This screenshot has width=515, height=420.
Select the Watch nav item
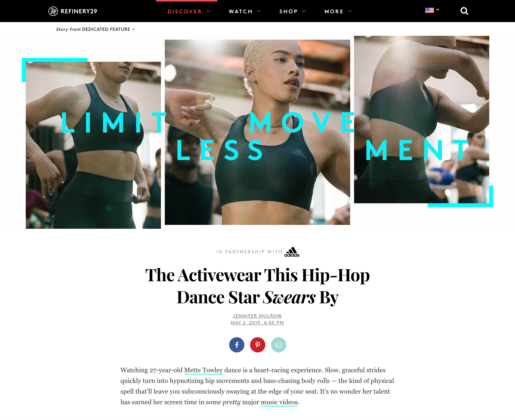click(x=241, y=11)
